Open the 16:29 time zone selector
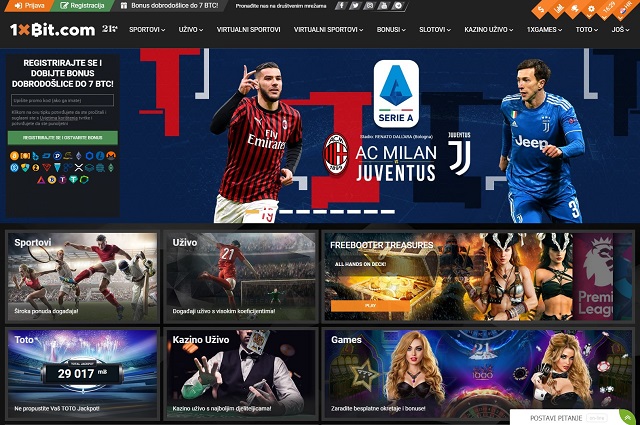640x425 pixels. (x=608, y=8)
